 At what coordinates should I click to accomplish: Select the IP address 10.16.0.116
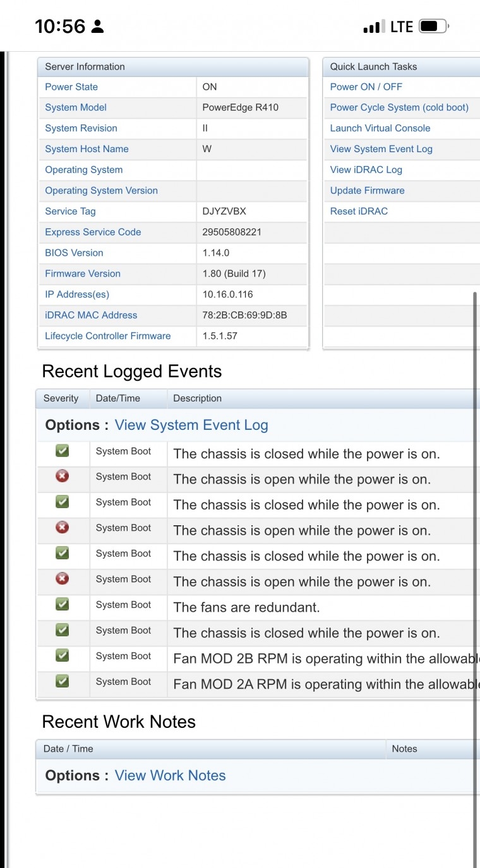tap(227, 294)
